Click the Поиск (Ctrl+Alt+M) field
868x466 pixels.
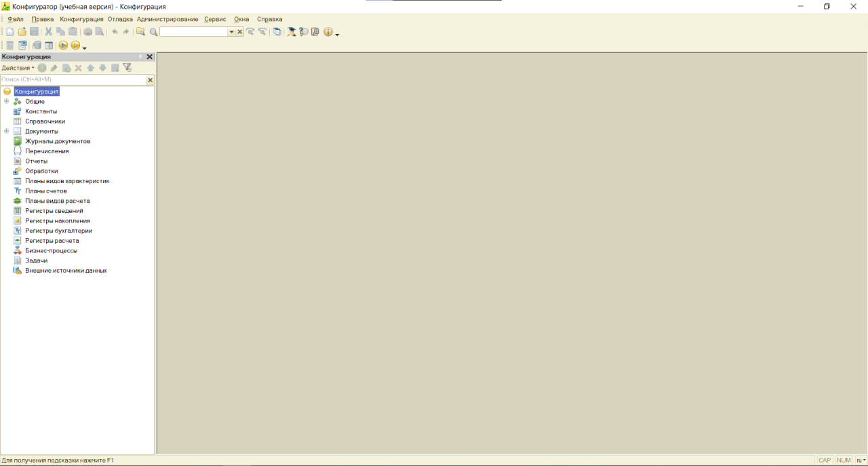(73, 80)
